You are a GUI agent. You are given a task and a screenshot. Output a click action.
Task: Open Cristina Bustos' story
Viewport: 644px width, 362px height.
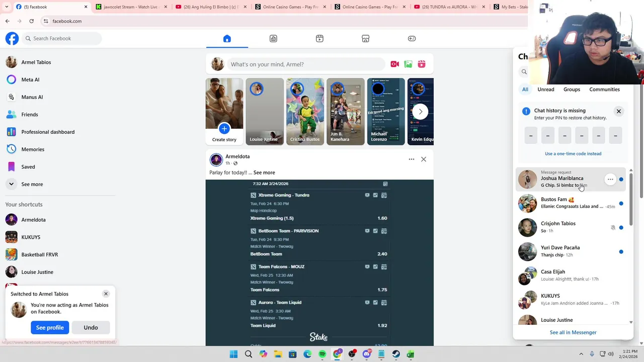(x=305, y=112)
